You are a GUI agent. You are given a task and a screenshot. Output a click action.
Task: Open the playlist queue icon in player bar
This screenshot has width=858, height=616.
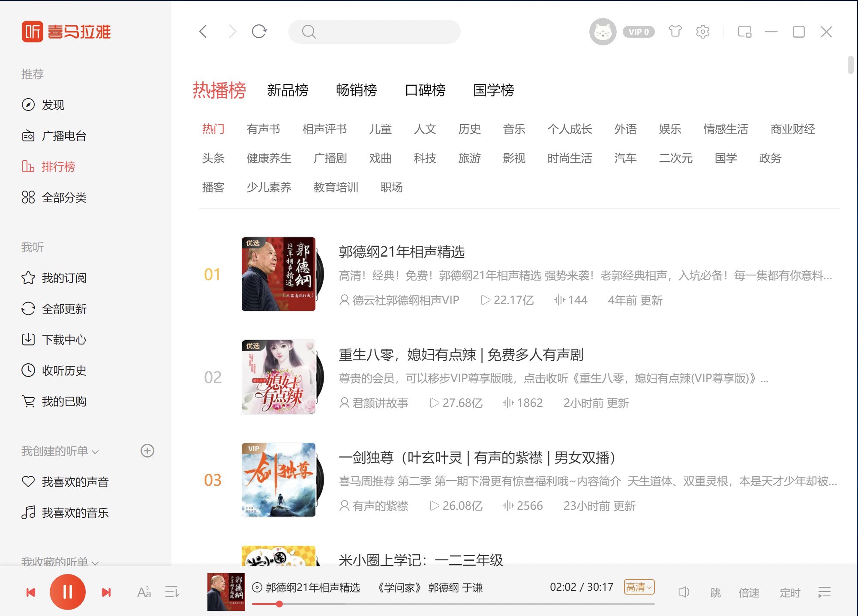coord(824,592)
